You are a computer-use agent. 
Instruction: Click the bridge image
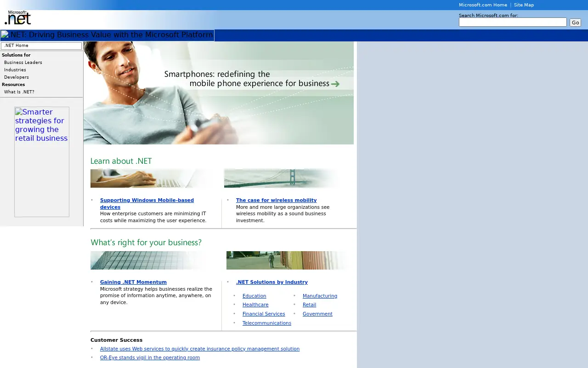[x=281, y=178]
